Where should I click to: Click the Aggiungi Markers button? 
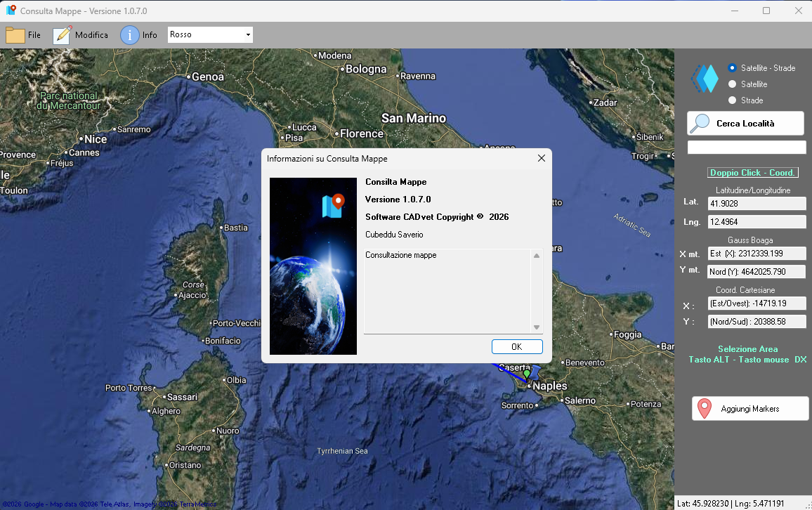(750, 409)
